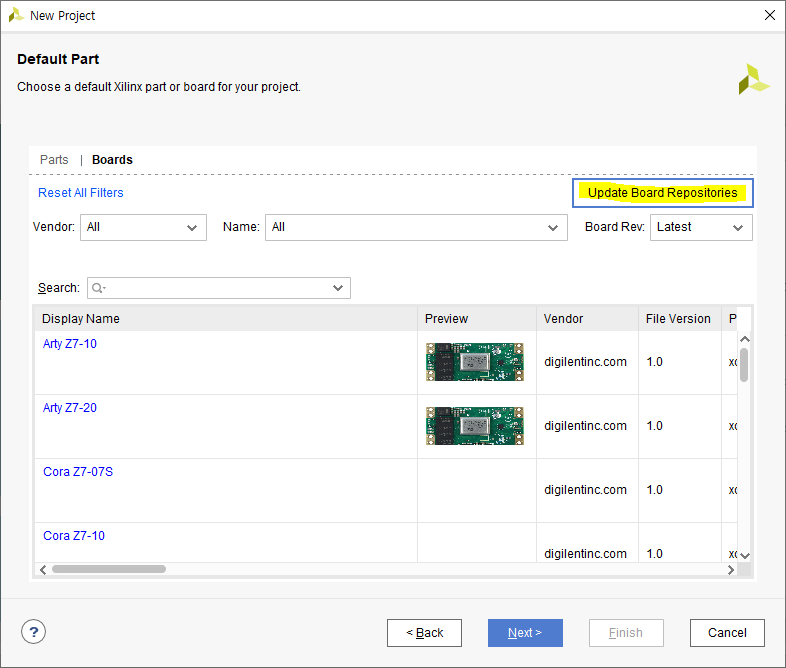786x668 pixels.
Task: Click file version 1.0 in Arty Z7-10 row
Action: [x=655, y=362]
